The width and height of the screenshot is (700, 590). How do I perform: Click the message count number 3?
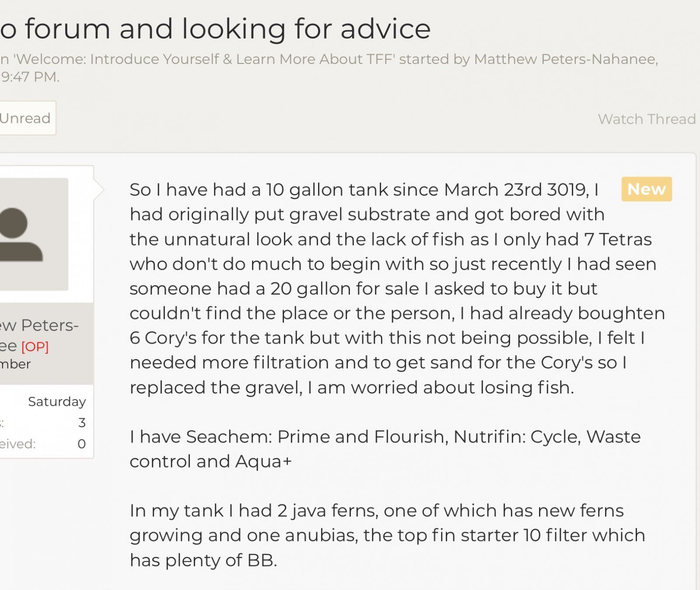click(x=82, y=423)
